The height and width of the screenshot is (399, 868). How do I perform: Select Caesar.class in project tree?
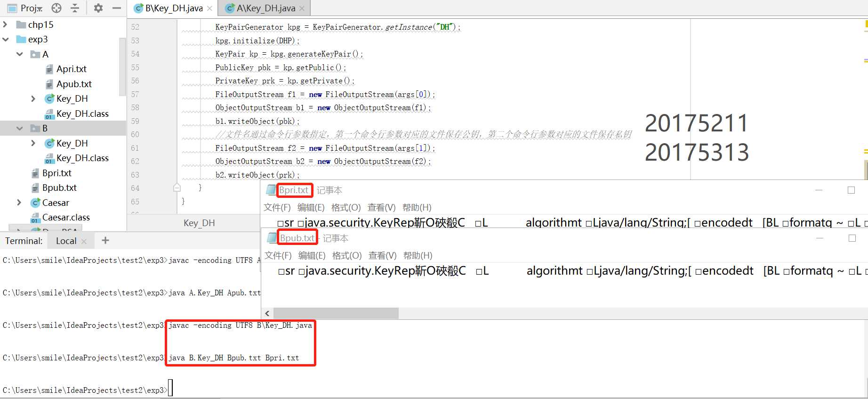pos(66,217)
